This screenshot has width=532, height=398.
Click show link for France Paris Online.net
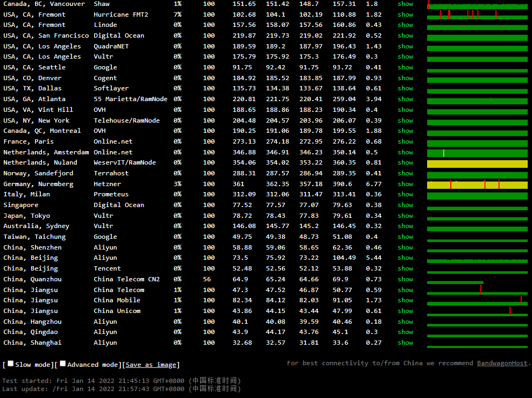tap(405, 141)
